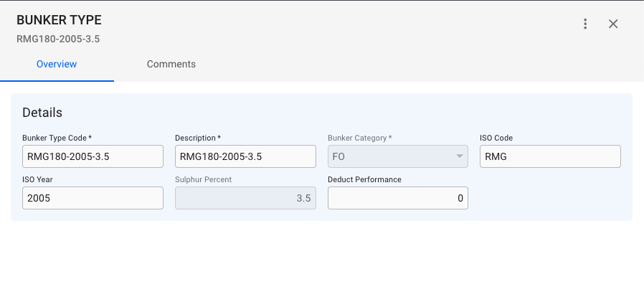Select the ISO Code field containing RMG

(550, 156)
